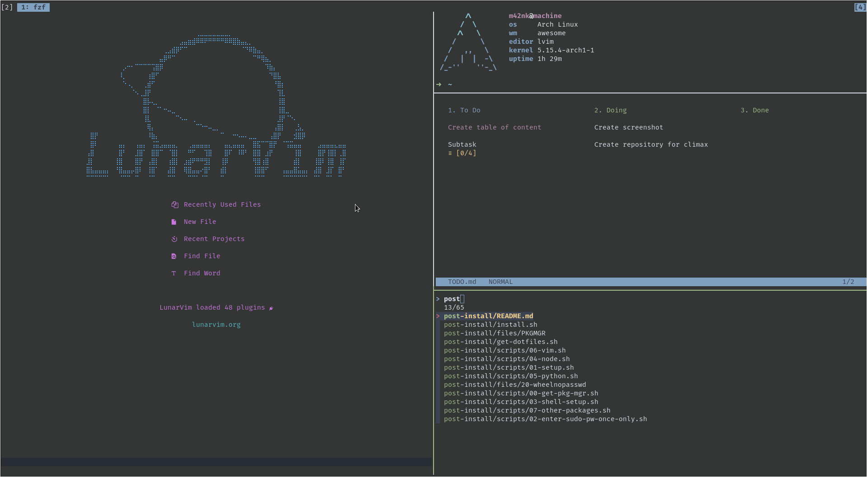This screenshot has width=868, height=478.
Task: Click the Recent Projects clock icon
Action: pos(174,239)
